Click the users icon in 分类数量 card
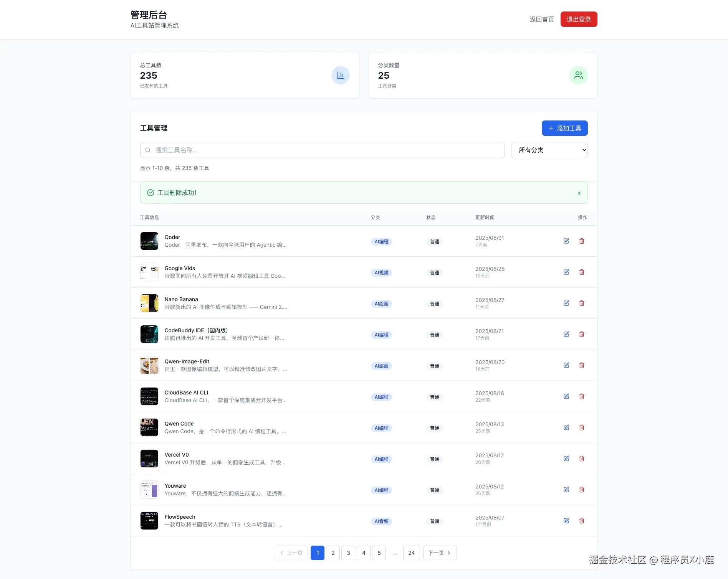This screenshot has width=728, height=579. (579, 75)
